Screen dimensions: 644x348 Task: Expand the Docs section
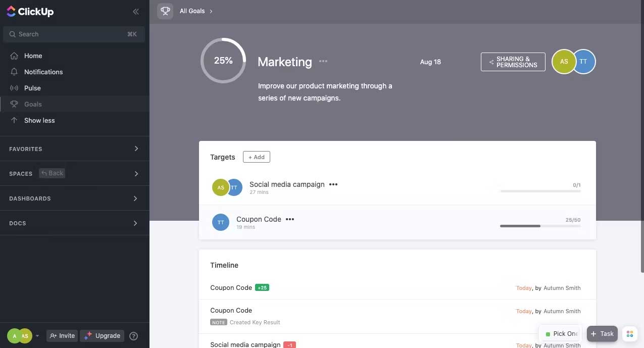(x=135, y=223)
